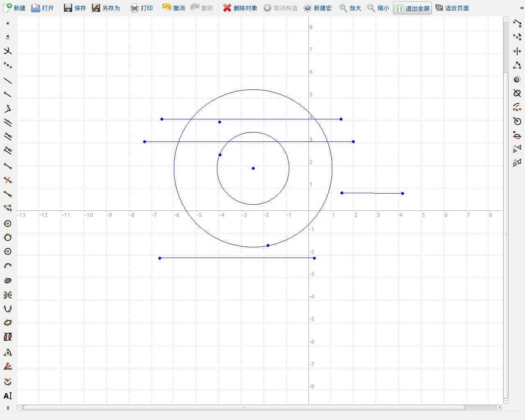Image resolution: width=525 pixels, height=420 pixels.
Task: Select the Midpoint tool
Action: click(7, 65)
